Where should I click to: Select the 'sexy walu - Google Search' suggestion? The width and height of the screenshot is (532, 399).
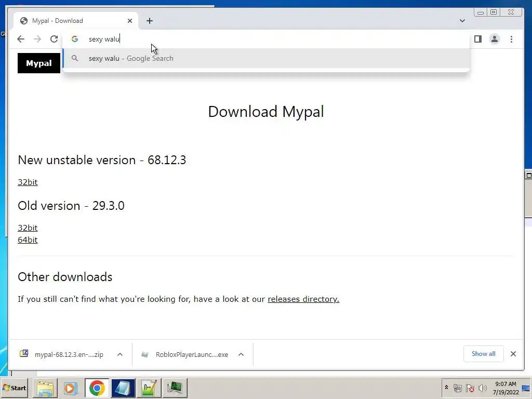pyautogui.click(x=266, y=58)
